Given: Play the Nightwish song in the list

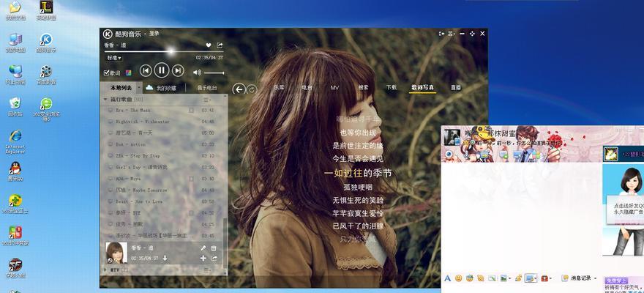Looking at the screenshot, I should click(x=162, y=122).
